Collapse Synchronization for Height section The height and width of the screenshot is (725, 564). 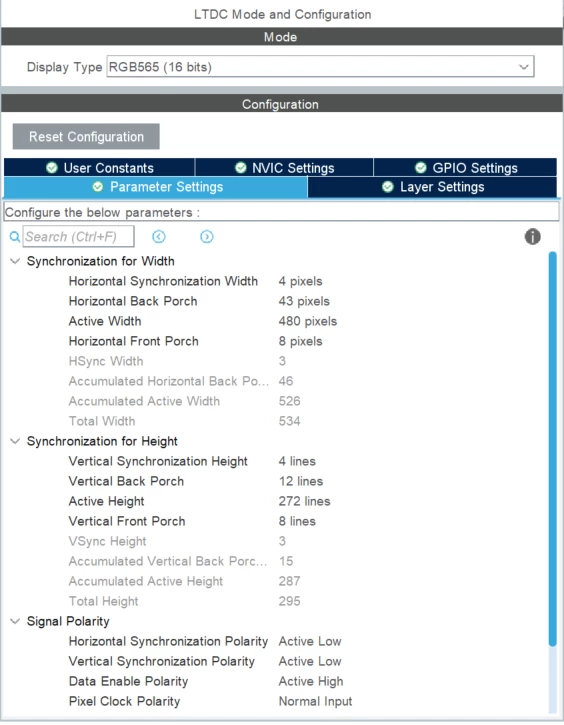(x=15, y=441)
